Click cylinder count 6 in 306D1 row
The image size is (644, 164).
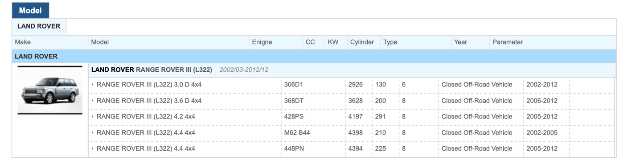point(404,85)
